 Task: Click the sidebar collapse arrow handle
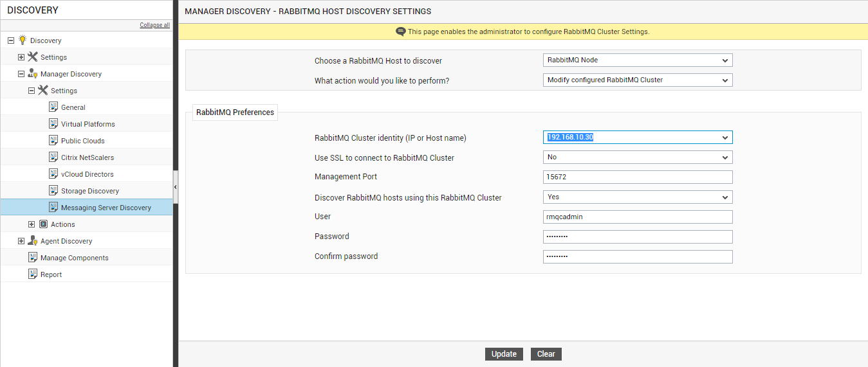pyautogui.click(x=176, y=186)
